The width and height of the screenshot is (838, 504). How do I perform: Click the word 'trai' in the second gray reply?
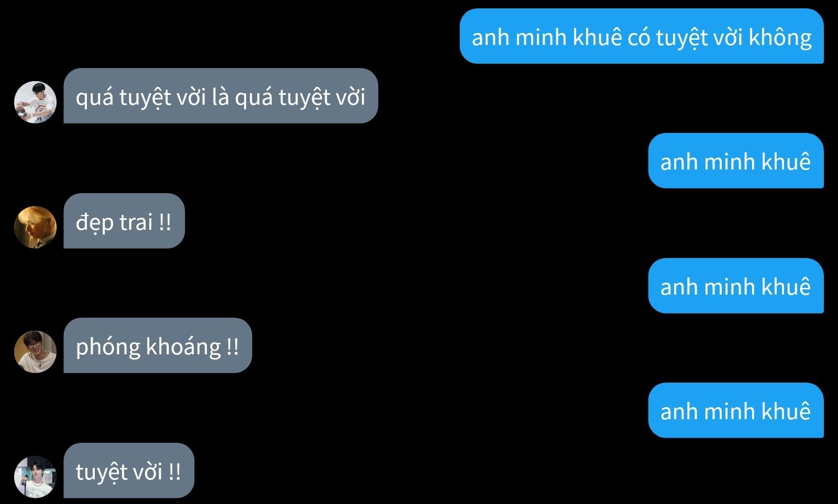pos(136,222)
